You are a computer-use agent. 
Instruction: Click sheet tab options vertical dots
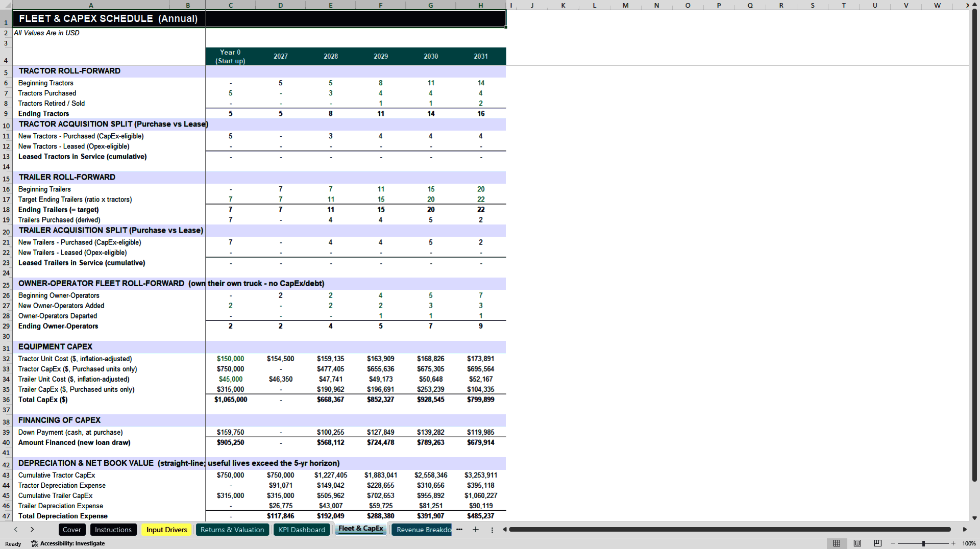492,530
